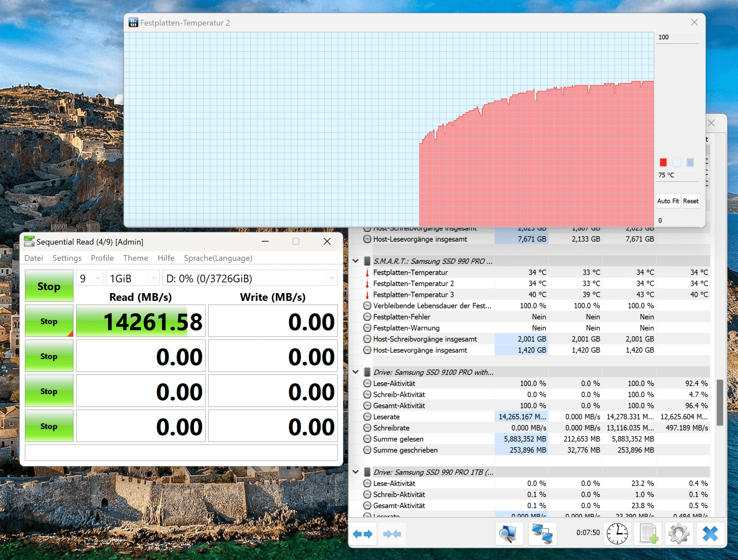Open the Datei menu
The width and height of the screenshot is (738, 560).
click(x=34, y=258)
